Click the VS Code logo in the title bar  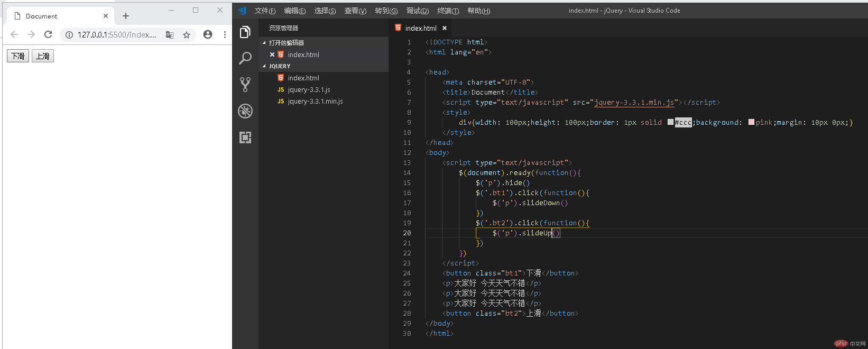[x=242, y=11]
